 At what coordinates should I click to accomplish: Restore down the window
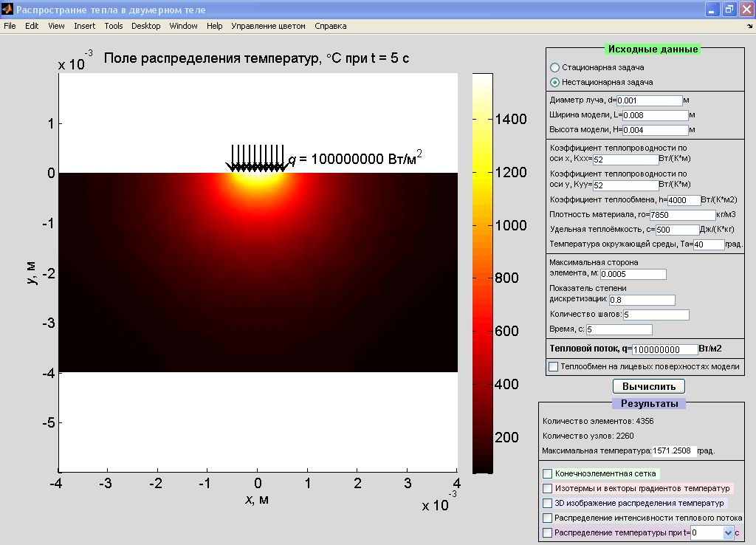click(x=729, y=10)
